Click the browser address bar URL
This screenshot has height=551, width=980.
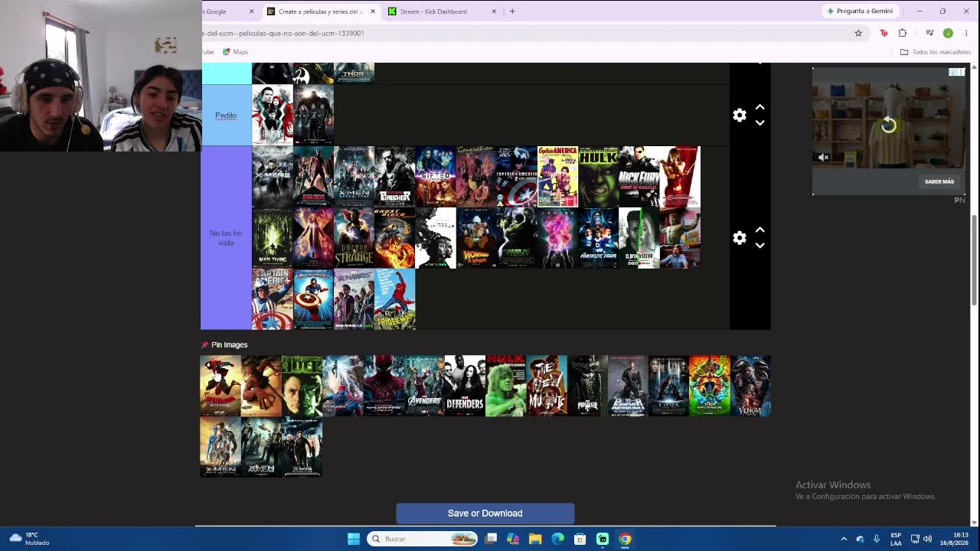click(x=283, y=33)
